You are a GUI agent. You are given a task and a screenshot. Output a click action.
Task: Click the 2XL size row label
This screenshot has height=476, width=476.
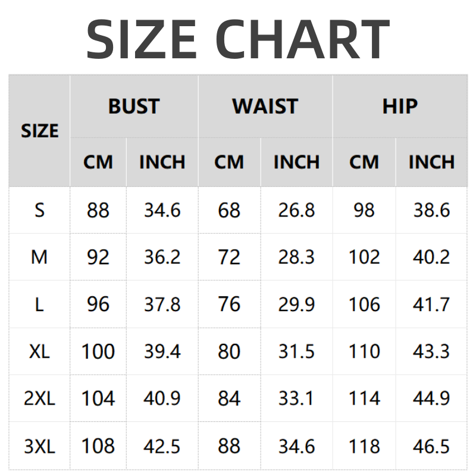(39, 398)
